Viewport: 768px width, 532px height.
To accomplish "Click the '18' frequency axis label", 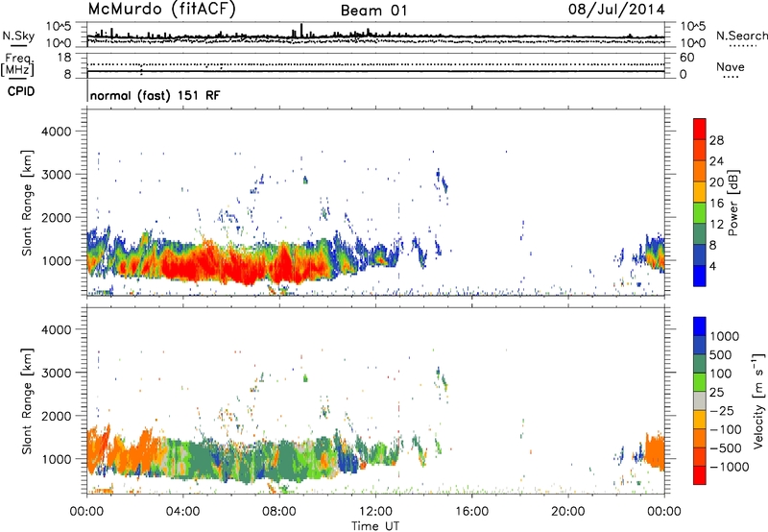I will 64,58.
